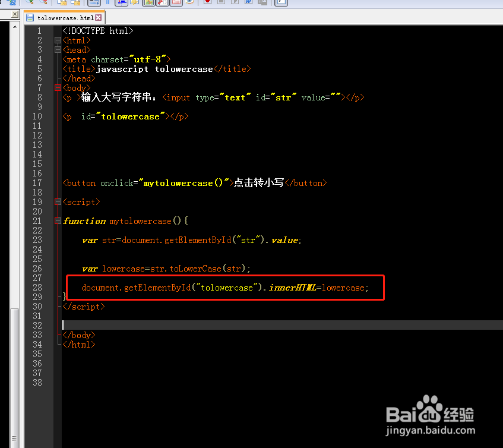
Task: Click the input type="text" id="str" code
Action: [229, 97]
